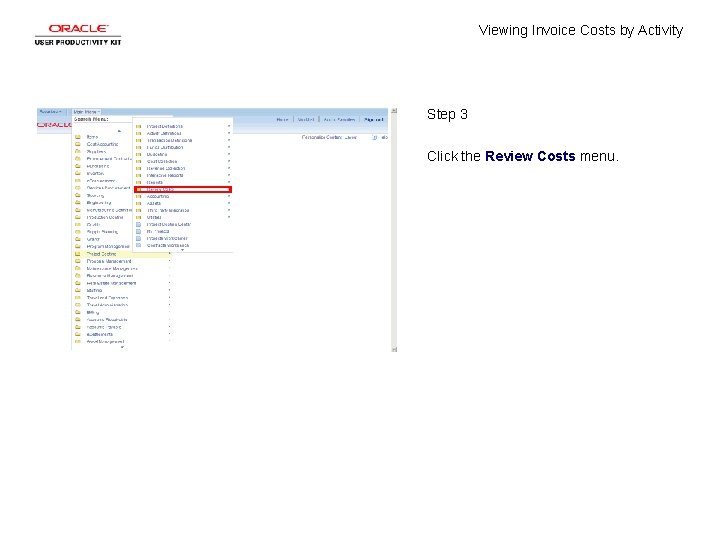The width and height of the screenshot is (720, 540).
Task: Open the Favorites dropdown menu
Action: click(51, 112)
